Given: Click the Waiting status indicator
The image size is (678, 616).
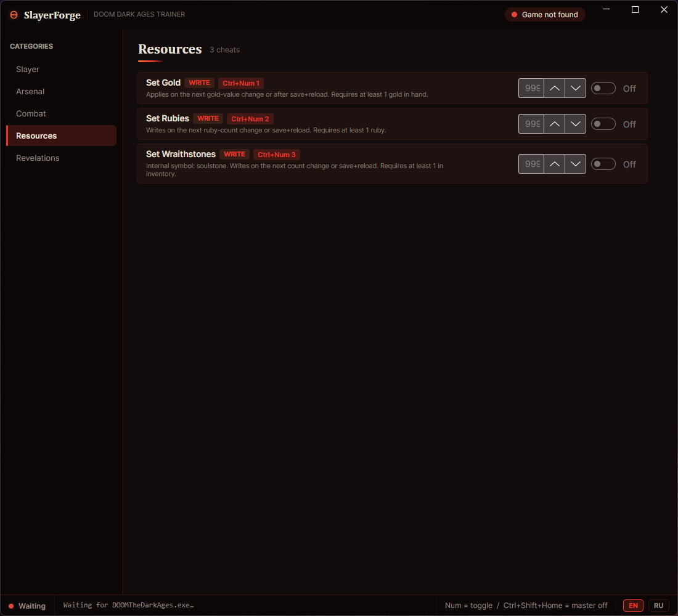Looking at the screenshot, I should (x=27, y=606).
